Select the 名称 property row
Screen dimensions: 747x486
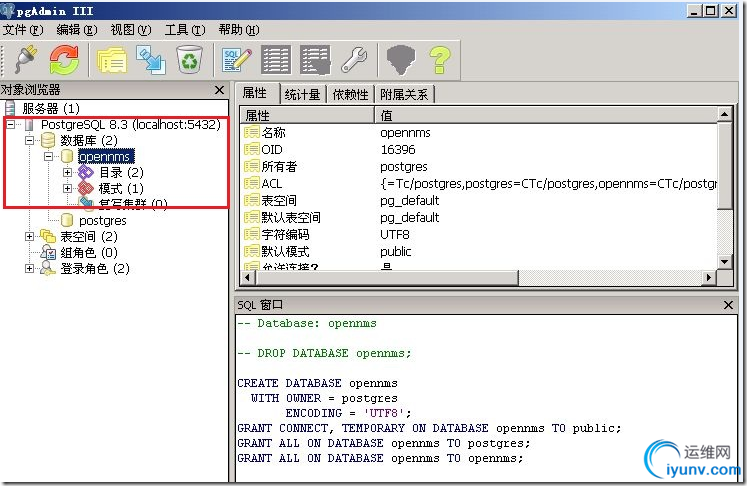pos(479,132)
